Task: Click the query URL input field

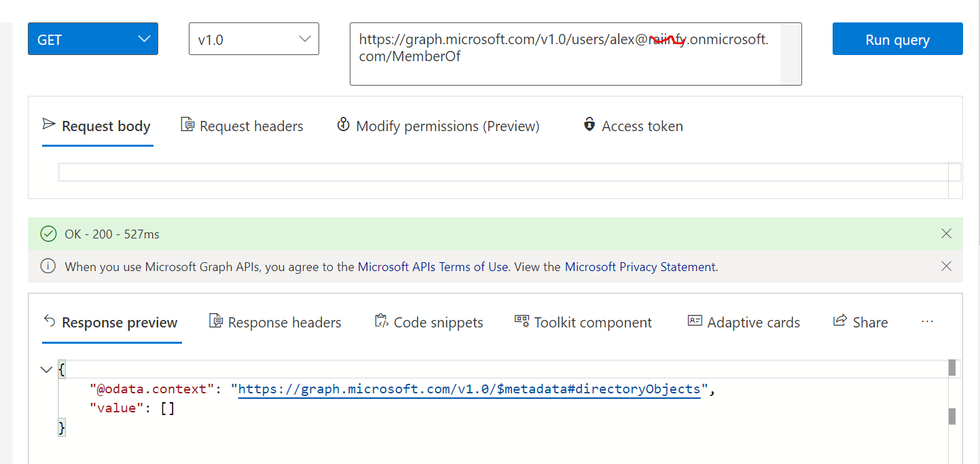Action: tap(564, 54)
